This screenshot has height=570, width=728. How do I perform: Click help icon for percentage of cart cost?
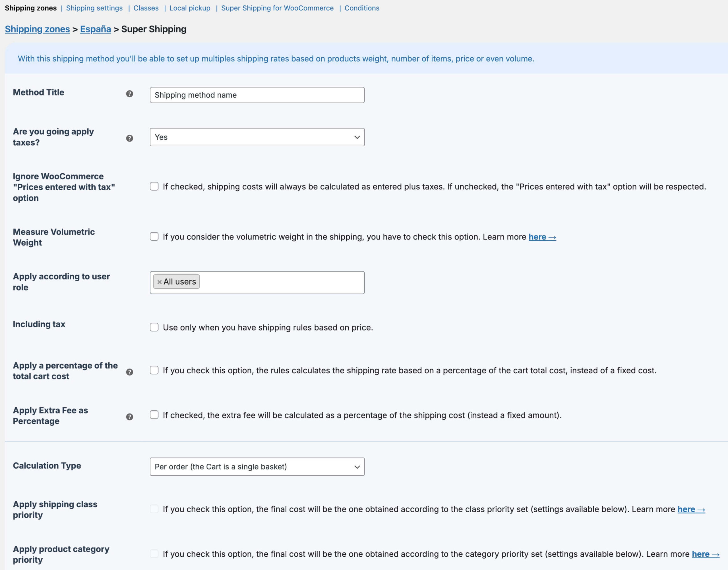pyautogui.click(x=130, y=372)
